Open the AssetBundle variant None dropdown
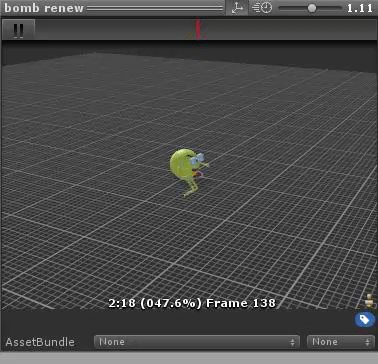The image size is (378, 364). pyautogui.click(x=340, y=342)
